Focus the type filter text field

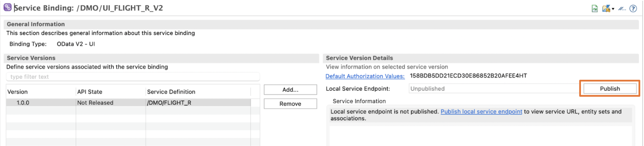133,77
